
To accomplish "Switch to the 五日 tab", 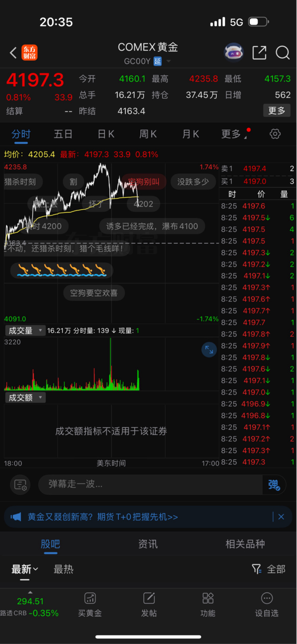I will coord(63,134).
